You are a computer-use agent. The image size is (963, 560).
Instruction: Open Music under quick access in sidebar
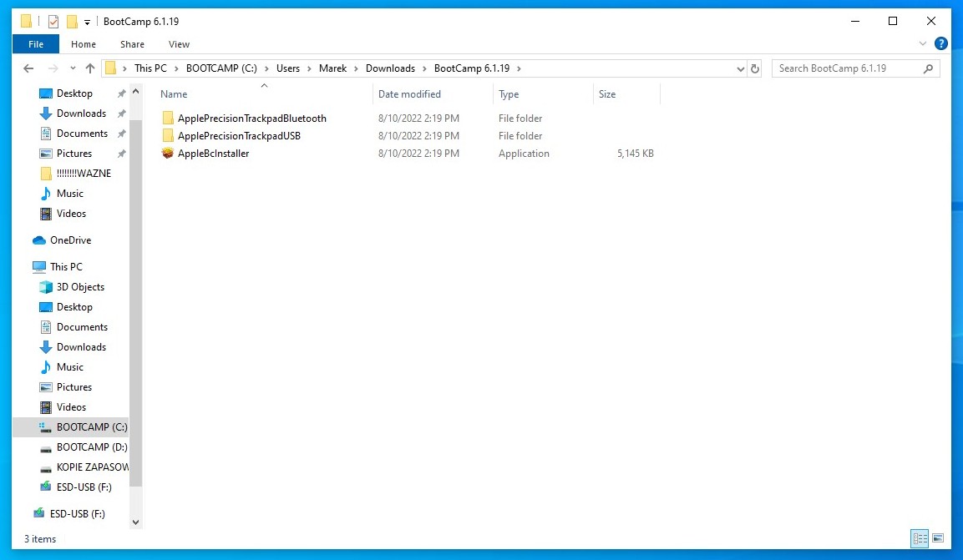tap(70, 194)
